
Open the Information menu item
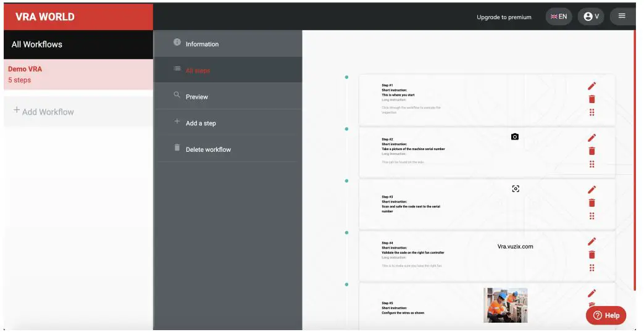228,43
